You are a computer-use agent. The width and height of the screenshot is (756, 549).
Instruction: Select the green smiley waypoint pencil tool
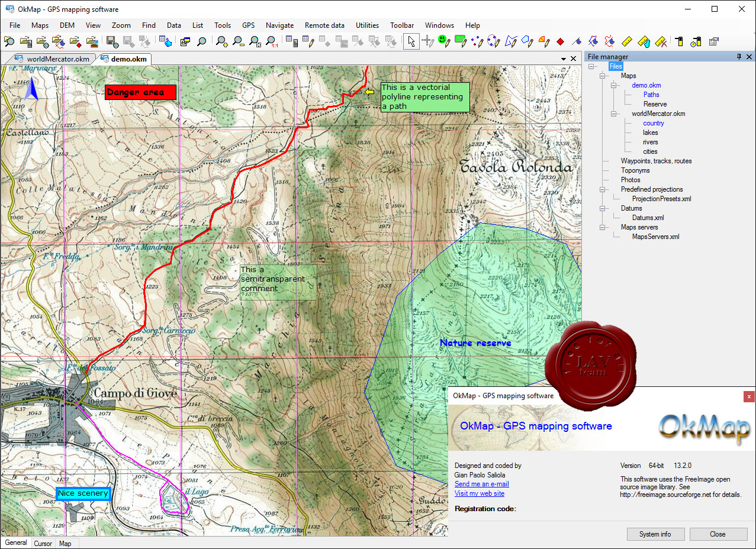444,41
